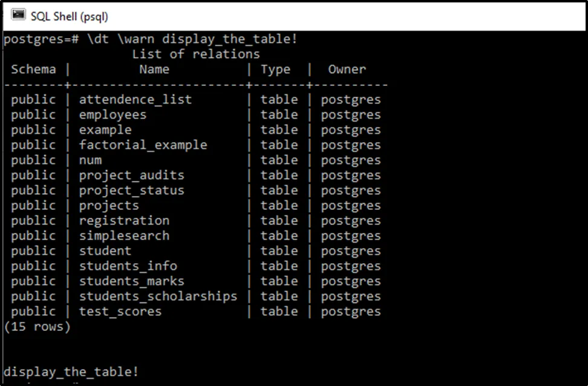Click the test_scores table name

(x=120, y=312)
